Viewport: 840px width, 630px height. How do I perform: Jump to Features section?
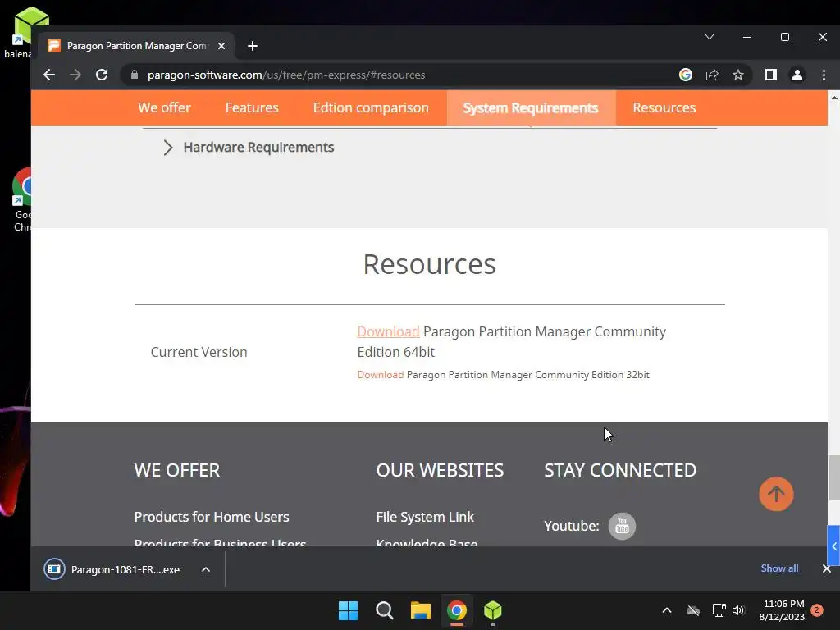click(x=252, y=107)
